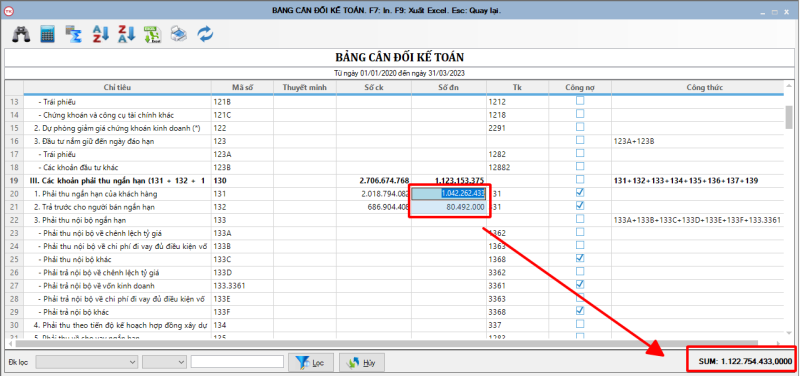800x376 pixels.
Task: Click the Chỉ tiêu column header
Action: tap(117, 88)
